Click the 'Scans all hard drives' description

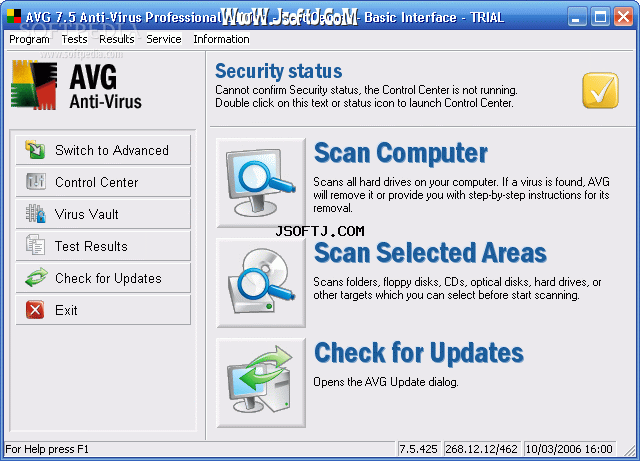[x=461, y=195]
